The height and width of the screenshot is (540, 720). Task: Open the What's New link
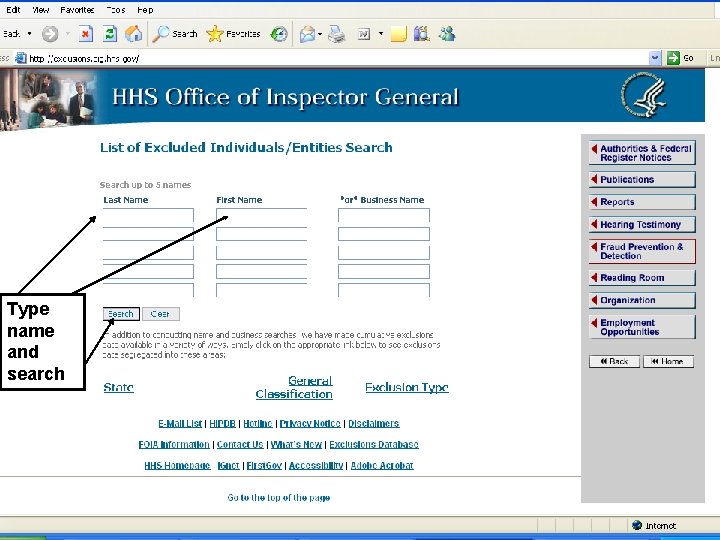tap(296, 444)
